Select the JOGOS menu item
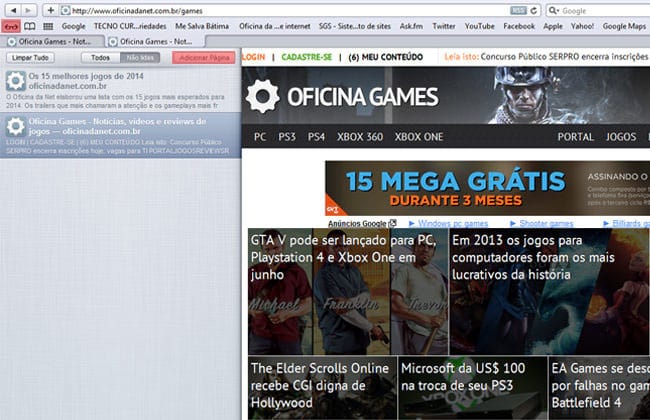The width and height of the screenshot is (650, 420). click(621, 137)
